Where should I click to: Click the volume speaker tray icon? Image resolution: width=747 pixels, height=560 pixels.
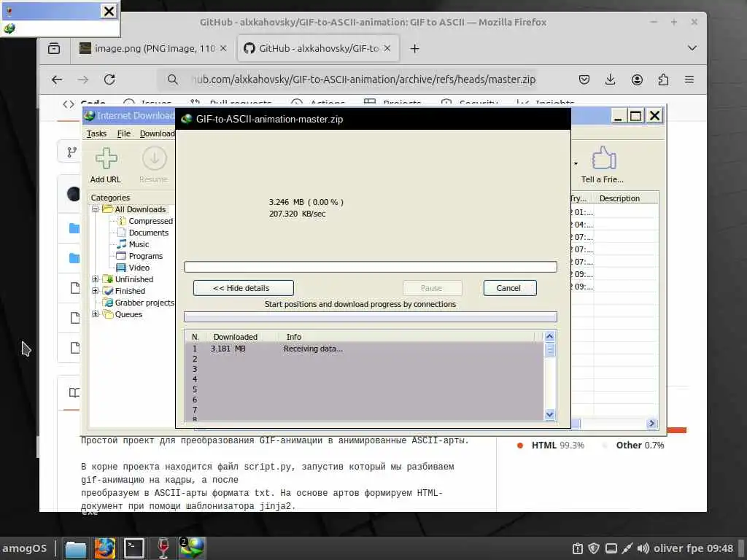[x=643, y=548]
